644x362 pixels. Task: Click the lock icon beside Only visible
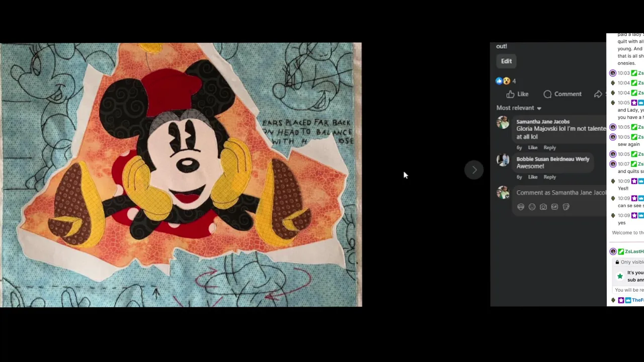pos(617,262)
